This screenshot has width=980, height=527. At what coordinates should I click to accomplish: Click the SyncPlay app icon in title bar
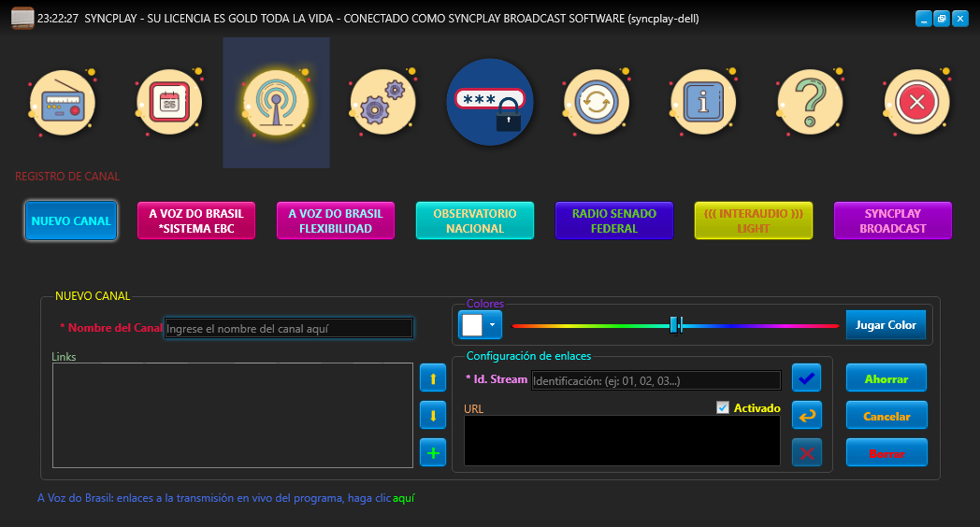[x=22, y=18]
